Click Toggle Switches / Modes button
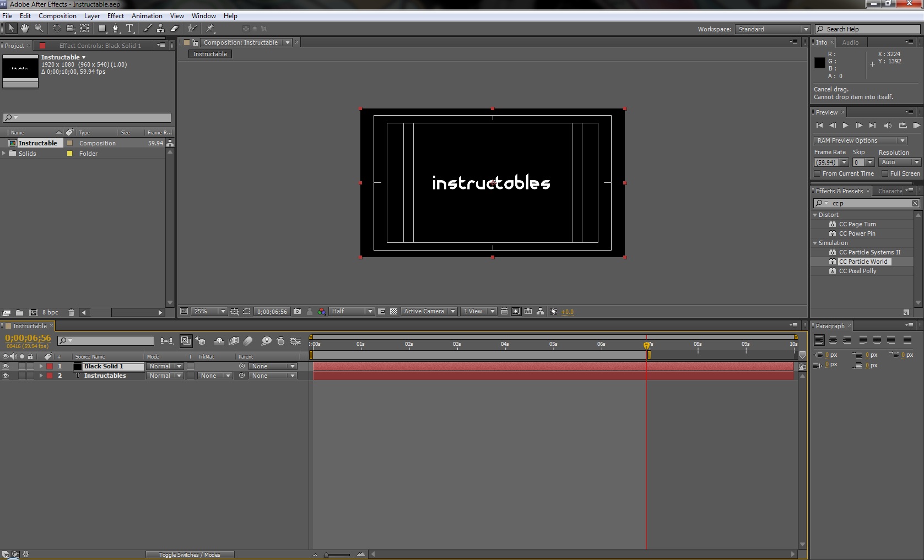This screenshot has width=924, height=560. pos(190,554)
